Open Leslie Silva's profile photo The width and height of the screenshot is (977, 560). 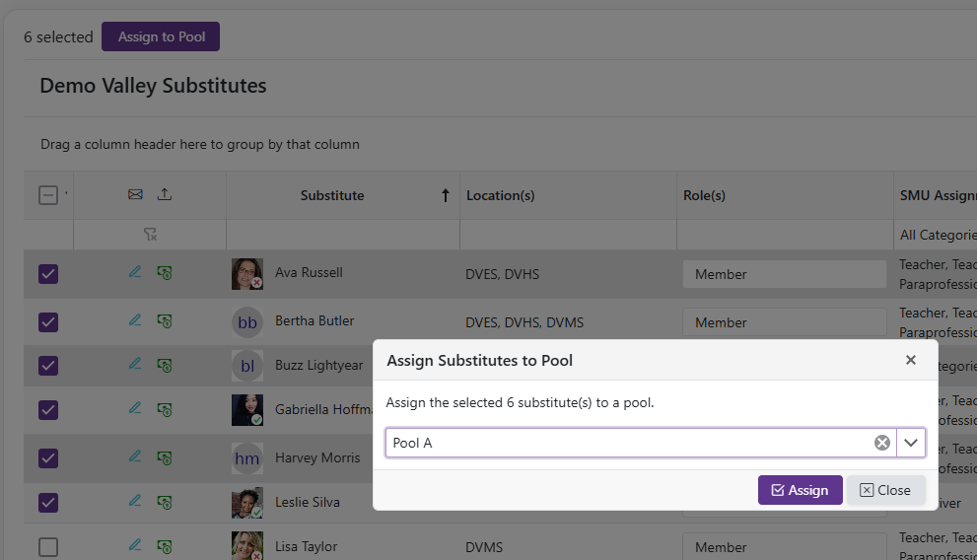tap(247, 503)
